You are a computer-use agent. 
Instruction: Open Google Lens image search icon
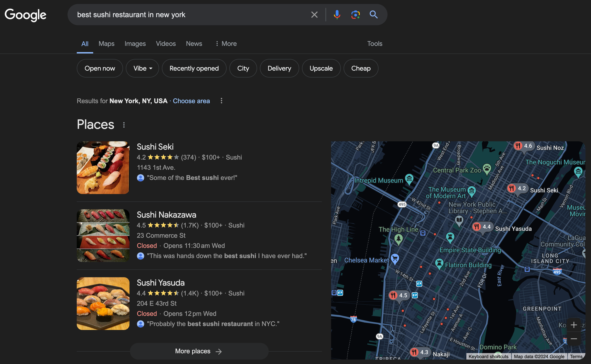[355, 14]
